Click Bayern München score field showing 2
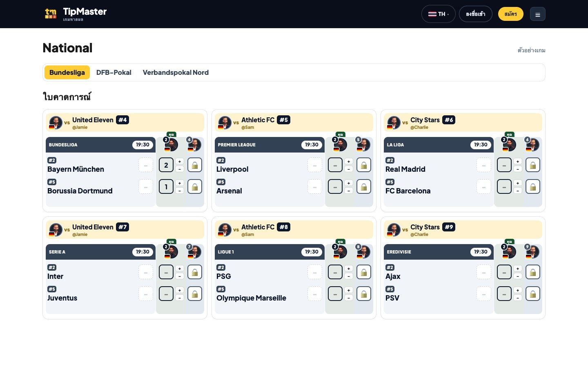 click(x=166, y=165)
